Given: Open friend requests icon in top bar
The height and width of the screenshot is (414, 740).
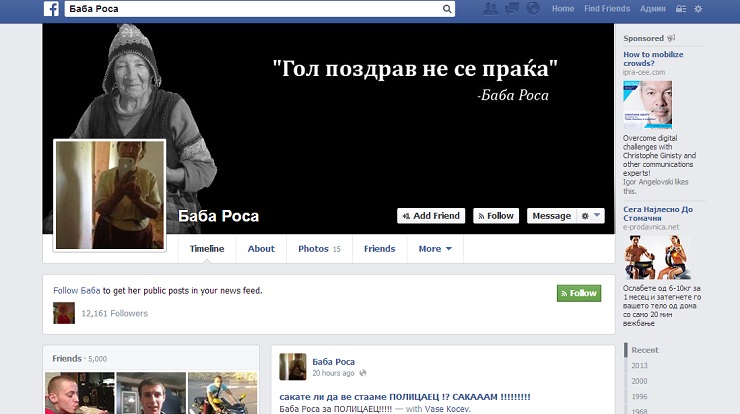Looking at the screenshot, I should pyautogui.click(x=490, y=9).
